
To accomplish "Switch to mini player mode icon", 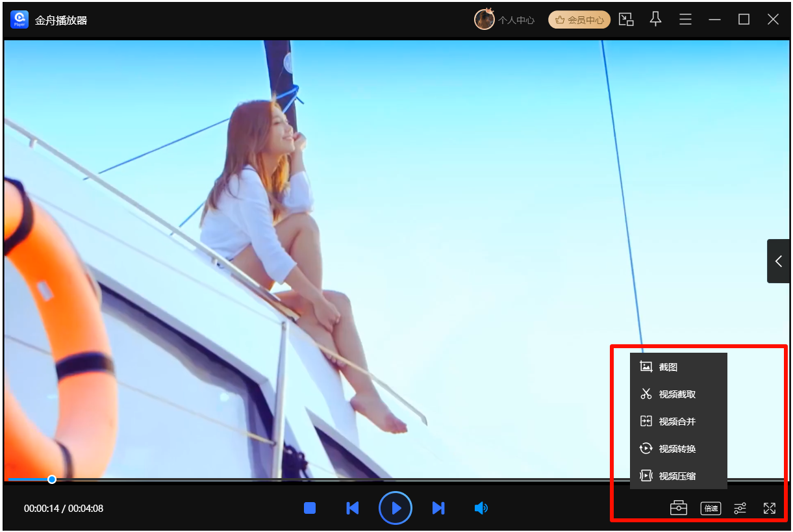I will click(x=626, y=19).
